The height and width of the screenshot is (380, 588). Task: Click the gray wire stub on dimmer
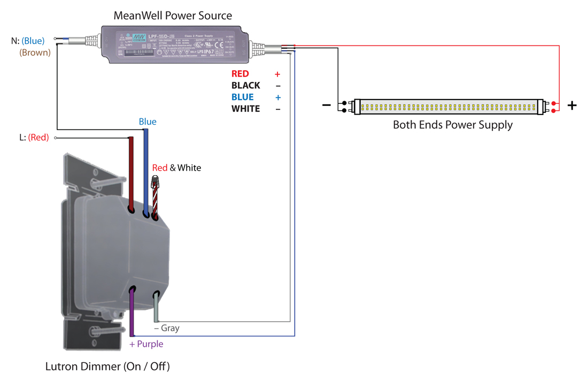tap(156, 307)
